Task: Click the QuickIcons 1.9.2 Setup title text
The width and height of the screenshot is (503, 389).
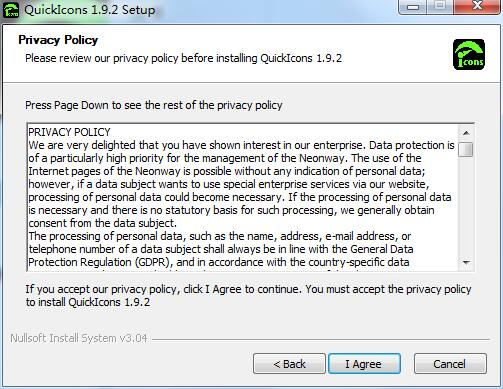Action: pyautogui.click(x=90, y=10)
